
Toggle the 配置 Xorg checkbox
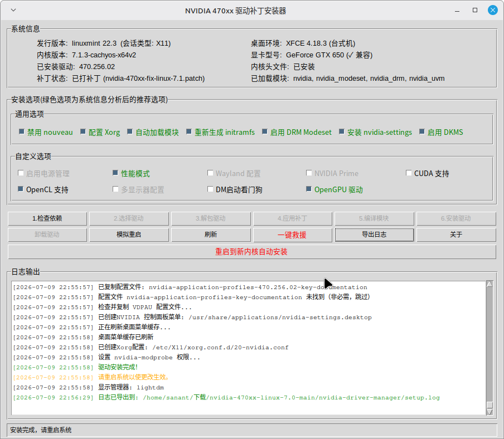click(83, 131)
